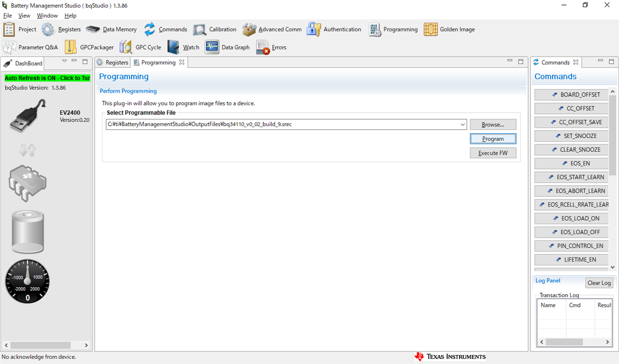Open the Calibration magnifier icon
Screen dimensions: 619x364
pos(200,29)
